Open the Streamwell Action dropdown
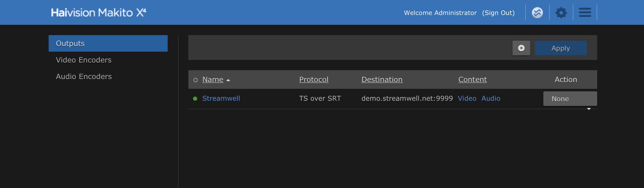The image size is (644, 188). (570, 99)
